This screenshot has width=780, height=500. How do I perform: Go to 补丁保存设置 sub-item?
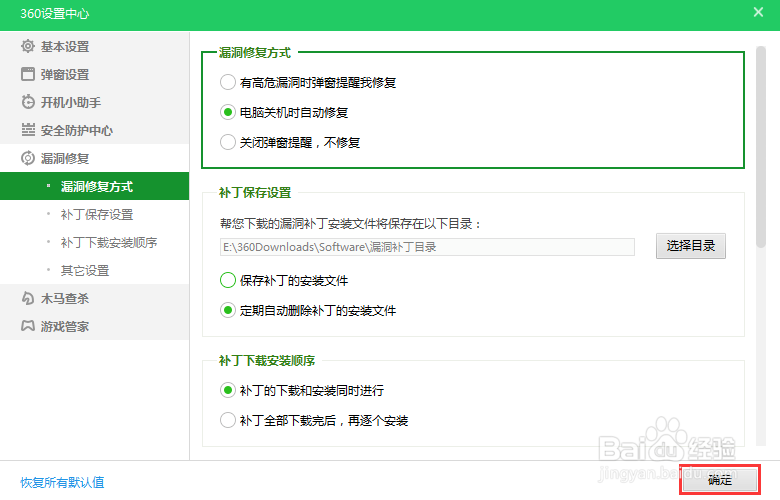pos(95,214)
